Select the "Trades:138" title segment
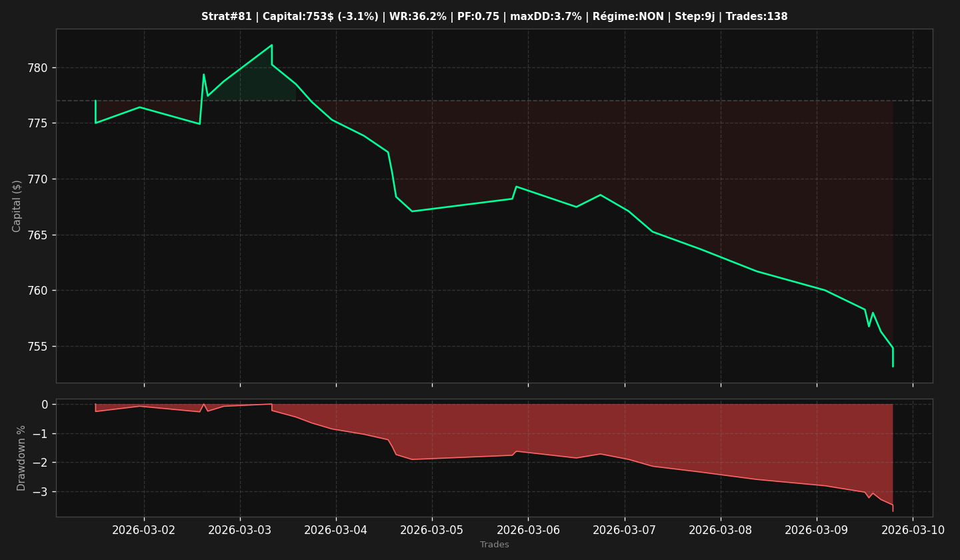 pos(756,17)
